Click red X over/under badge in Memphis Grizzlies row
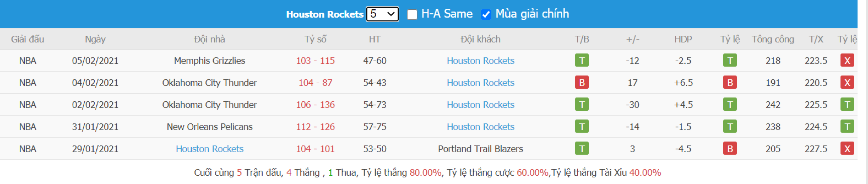 847,60
